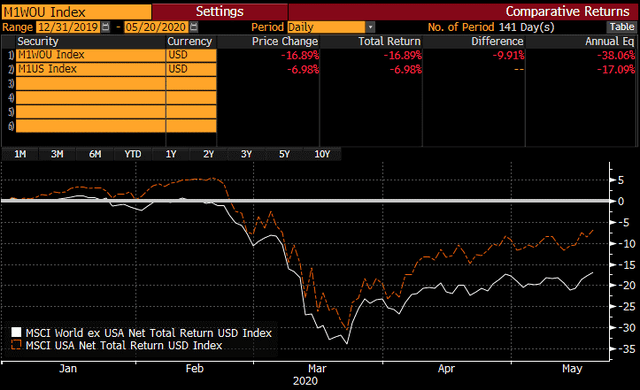This screenshot has width=640, height=390.
Task: Expand the Period Daily dropdown arrow
Action: pos(370,27)
